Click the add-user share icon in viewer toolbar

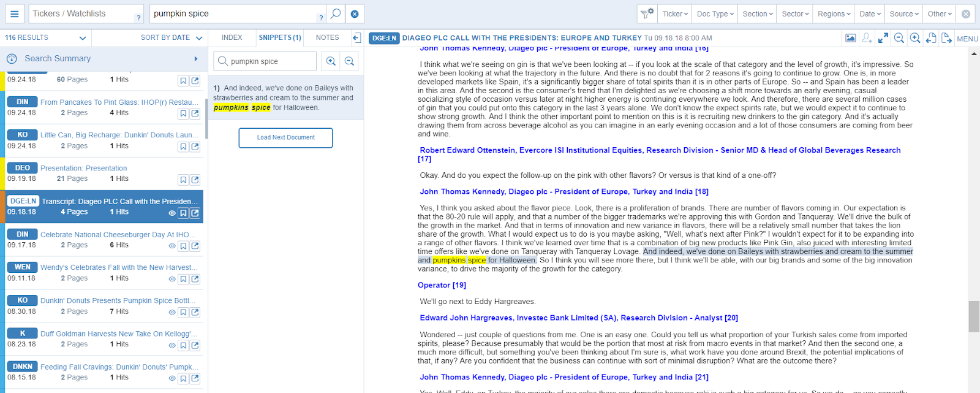pos(867,38)
